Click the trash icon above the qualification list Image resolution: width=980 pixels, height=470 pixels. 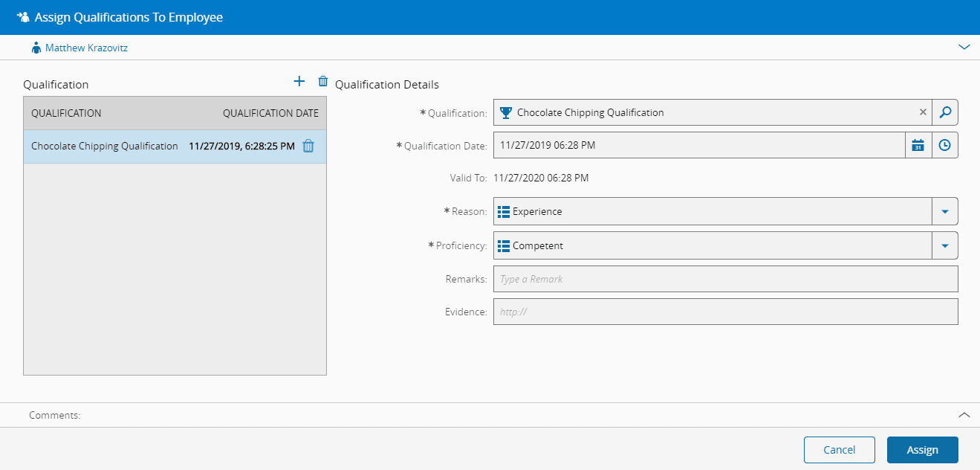(x=322, y=82)
